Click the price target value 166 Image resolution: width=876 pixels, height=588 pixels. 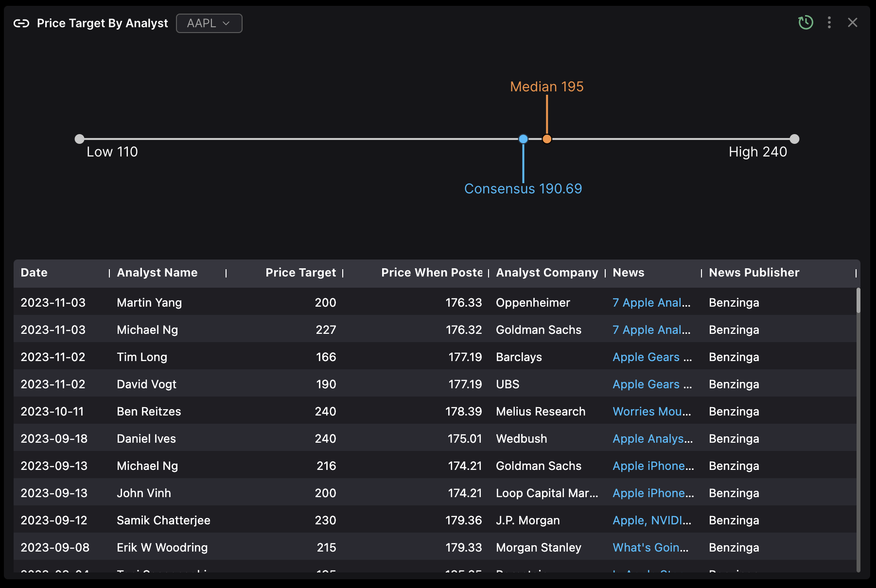(326, 357)
